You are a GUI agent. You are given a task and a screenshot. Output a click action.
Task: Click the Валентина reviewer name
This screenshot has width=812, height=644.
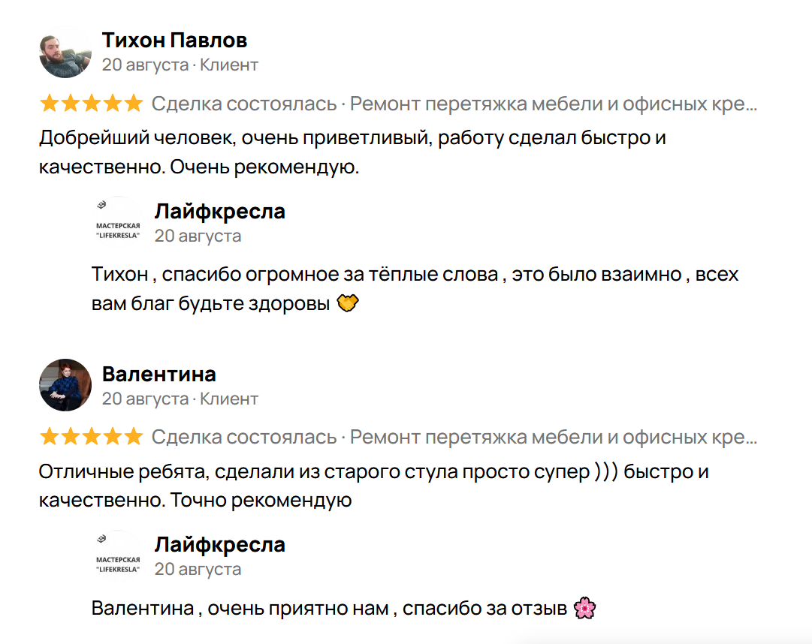[x=158, y=373]
